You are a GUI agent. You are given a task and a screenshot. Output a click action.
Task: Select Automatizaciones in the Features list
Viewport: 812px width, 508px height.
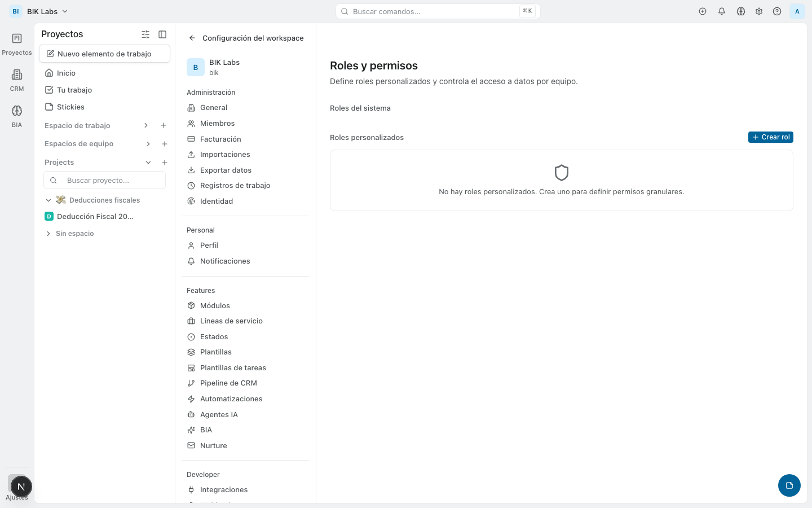(x=231, y=398)
